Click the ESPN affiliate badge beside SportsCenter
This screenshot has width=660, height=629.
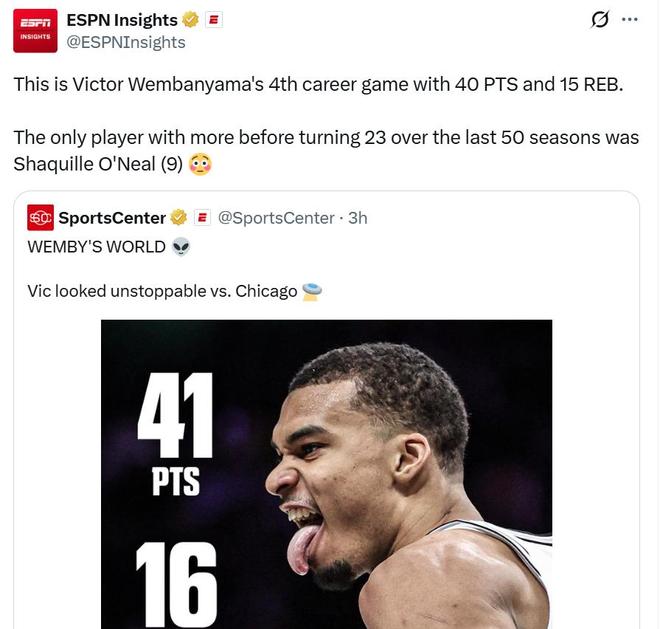[x=201, y=217]
